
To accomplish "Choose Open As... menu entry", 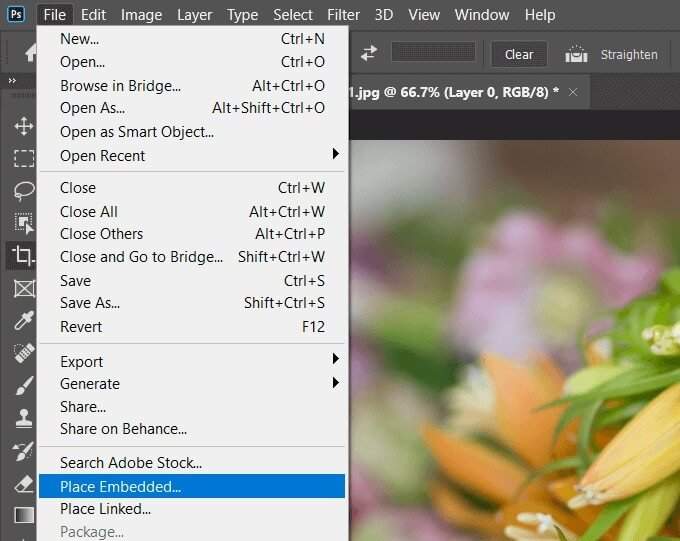I will 192,108.
